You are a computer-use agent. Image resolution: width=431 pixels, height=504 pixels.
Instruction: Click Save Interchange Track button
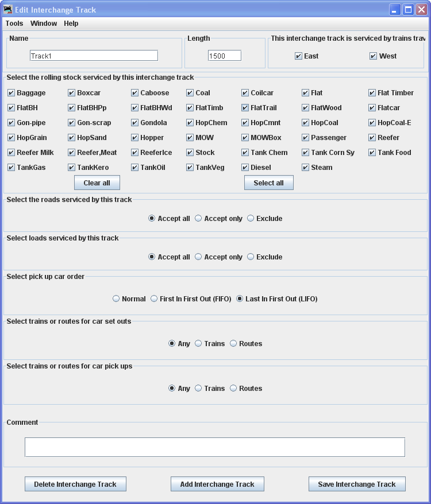(356, 484)
